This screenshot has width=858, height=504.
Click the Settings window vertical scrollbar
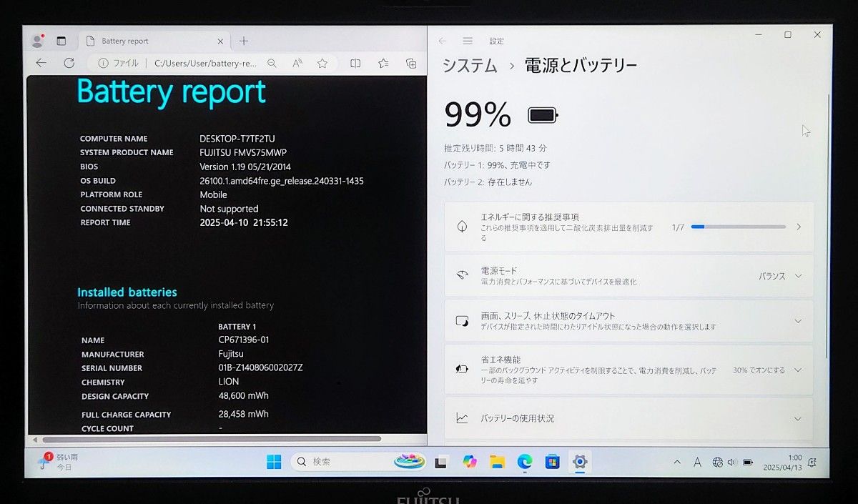828,225
